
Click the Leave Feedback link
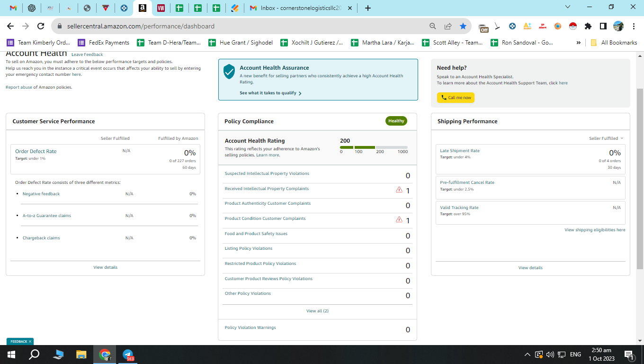[87, 55]
